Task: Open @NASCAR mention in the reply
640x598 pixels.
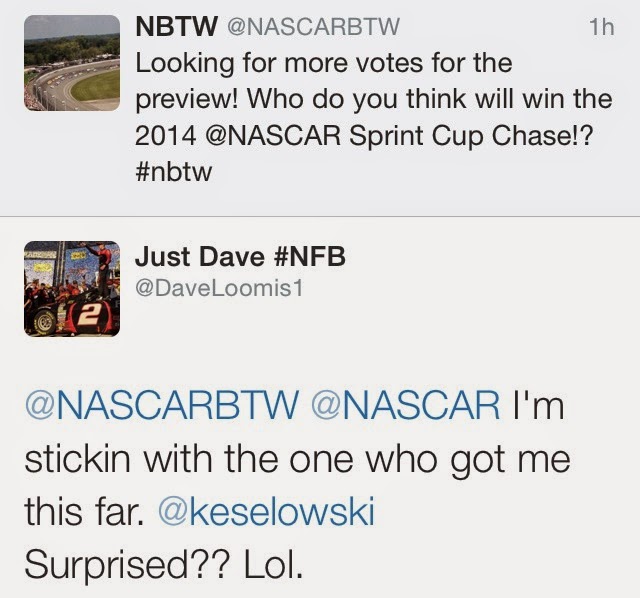Action: pyautogui.click(x=406, y=405)
